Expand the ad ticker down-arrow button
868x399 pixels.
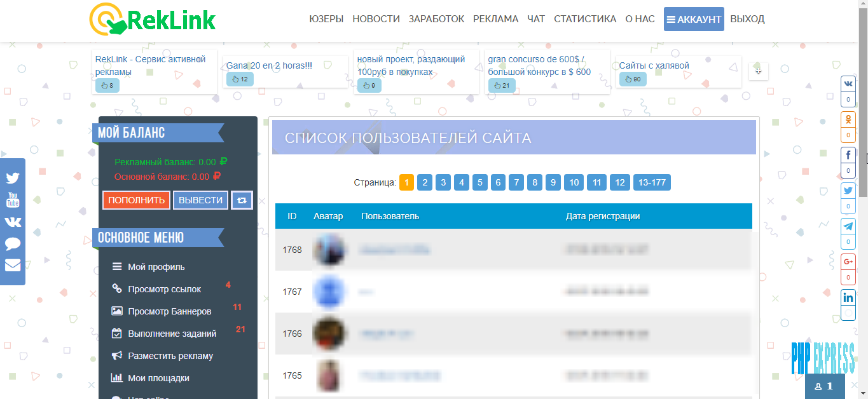pos(759,71)
